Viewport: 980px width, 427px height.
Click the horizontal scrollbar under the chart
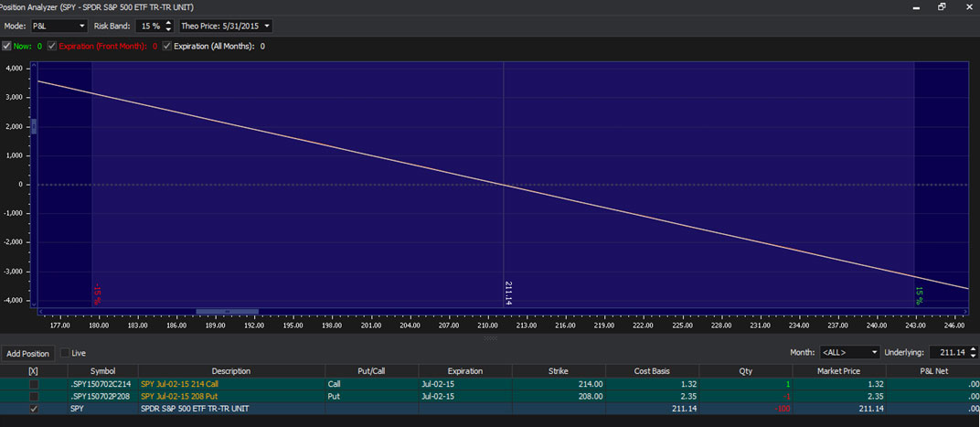[x=227, y=312]
